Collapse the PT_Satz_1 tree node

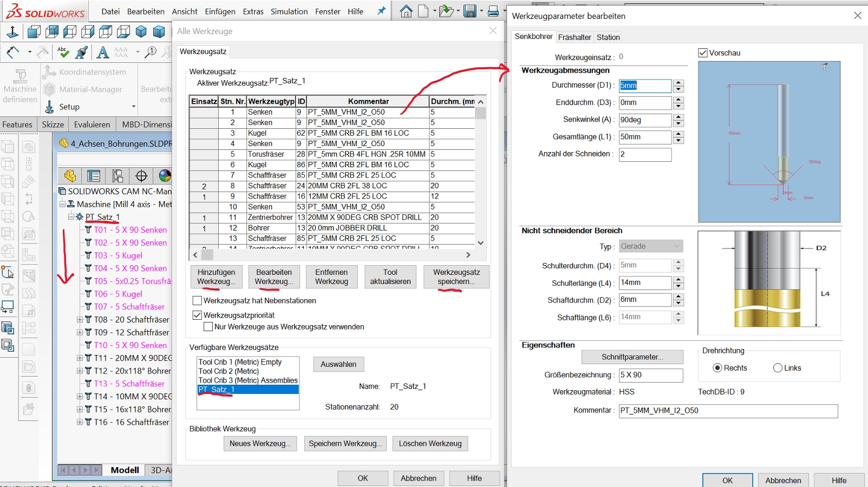71,217
